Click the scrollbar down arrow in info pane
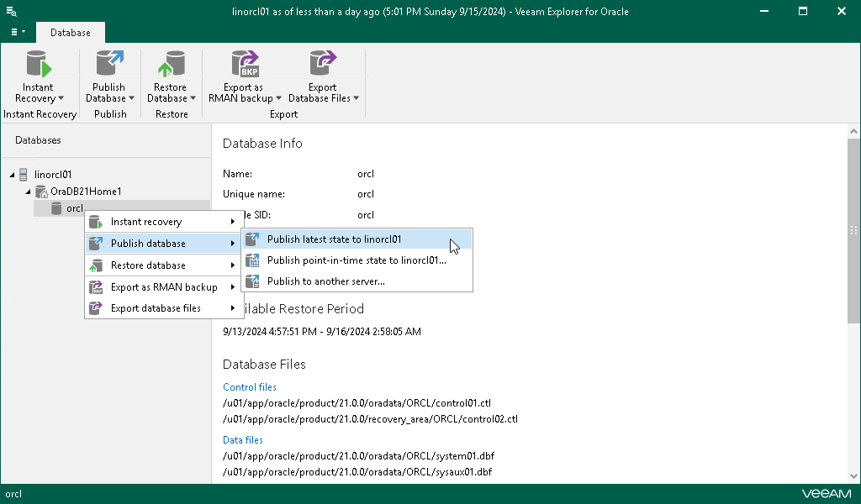The width and height of the screenshot is (861, 504). point(853,476)
